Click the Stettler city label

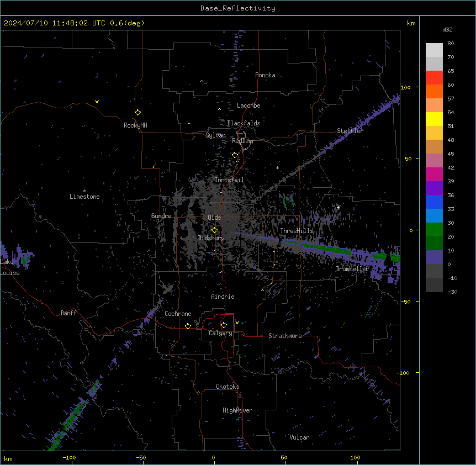pos(350,131)
